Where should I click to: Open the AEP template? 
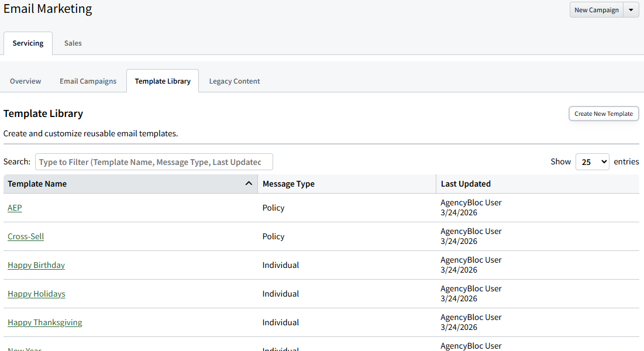[14, 207]
